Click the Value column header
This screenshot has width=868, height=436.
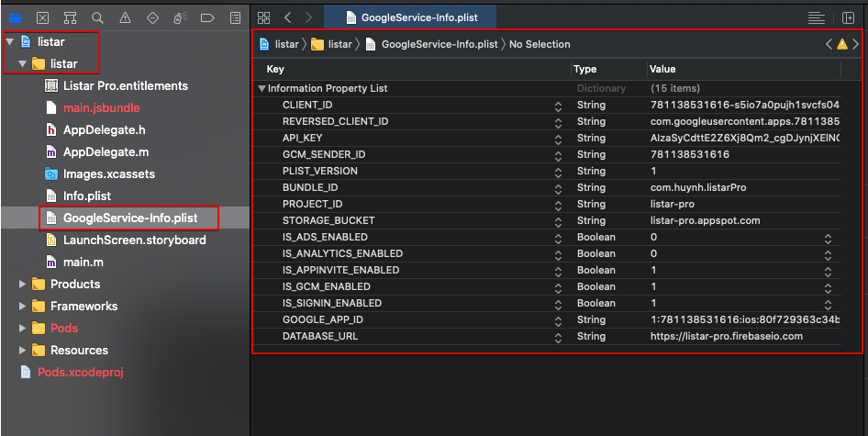pos(662,69)
